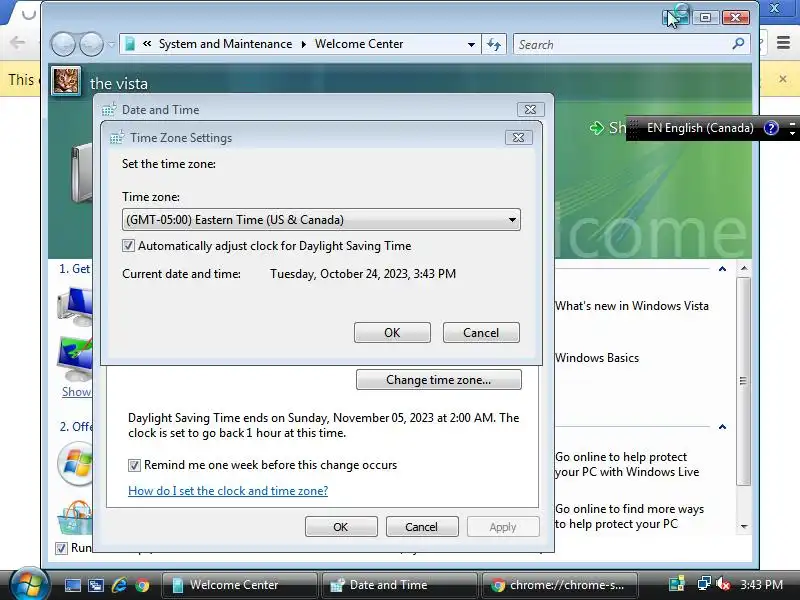Click the disabled Apply button

click(503, 527)
